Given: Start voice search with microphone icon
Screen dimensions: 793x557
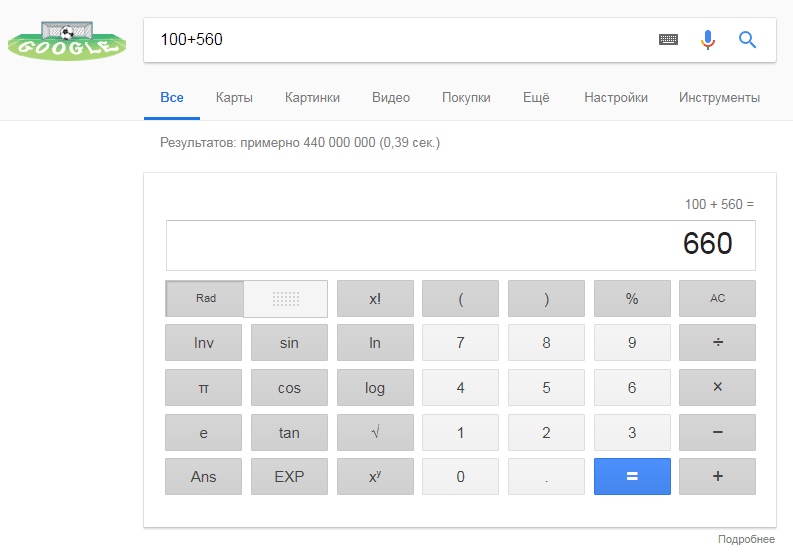Looking at the screenshot, I should (x=708, y=40).
